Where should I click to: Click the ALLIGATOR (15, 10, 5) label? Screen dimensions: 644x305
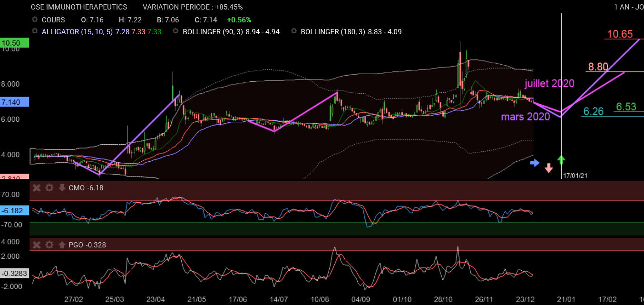click(78, 31)
